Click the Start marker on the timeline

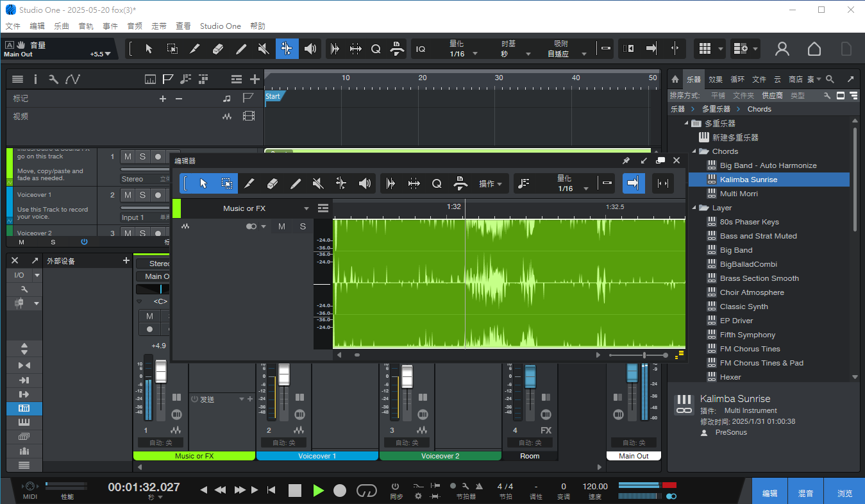tap(273, 96)
